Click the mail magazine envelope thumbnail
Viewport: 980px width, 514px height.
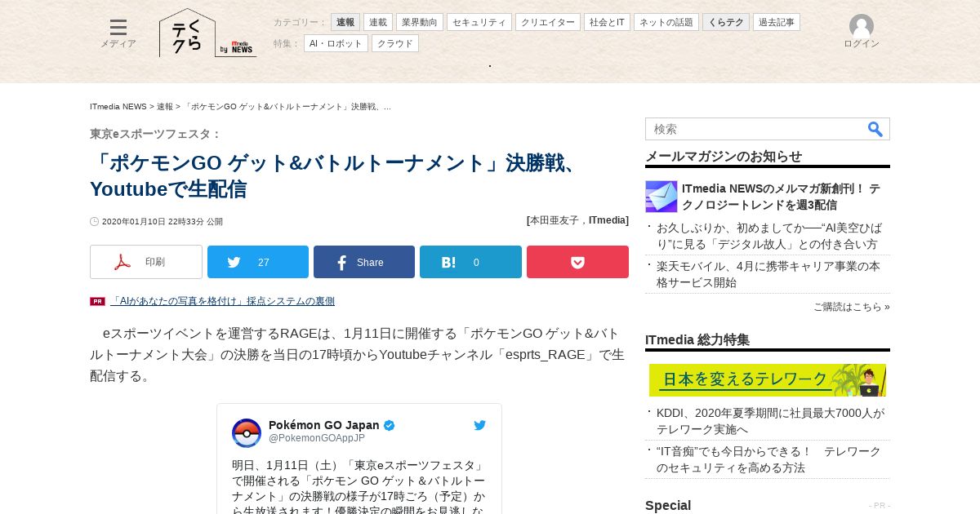(x=661, y=197)
